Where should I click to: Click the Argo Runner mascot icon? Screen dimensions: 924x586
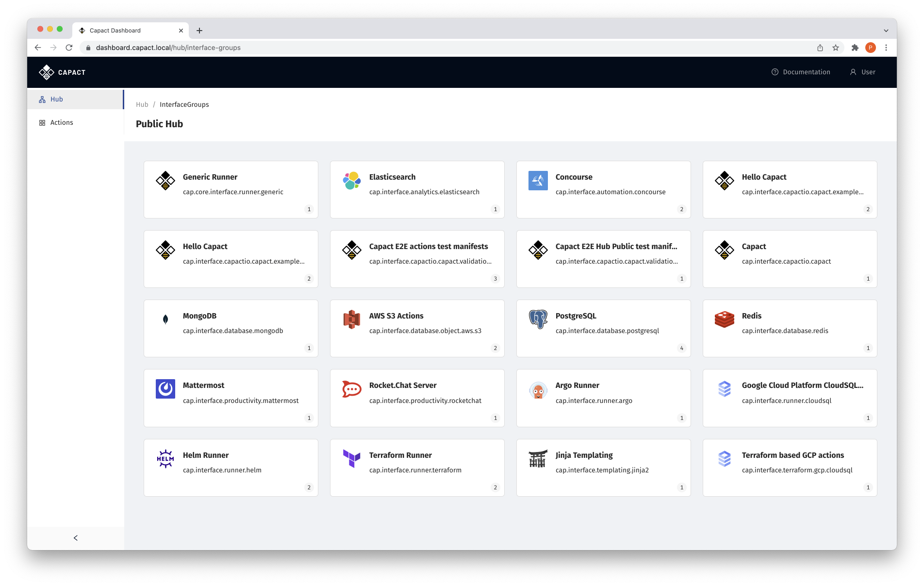(x=538, y=389)
